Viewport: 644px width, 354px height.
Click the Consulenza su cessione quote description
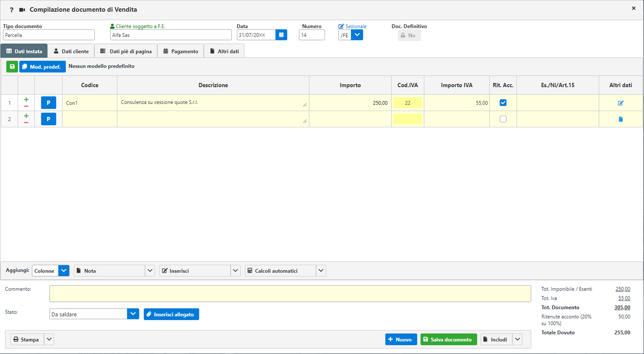click(x=213, y=102)
